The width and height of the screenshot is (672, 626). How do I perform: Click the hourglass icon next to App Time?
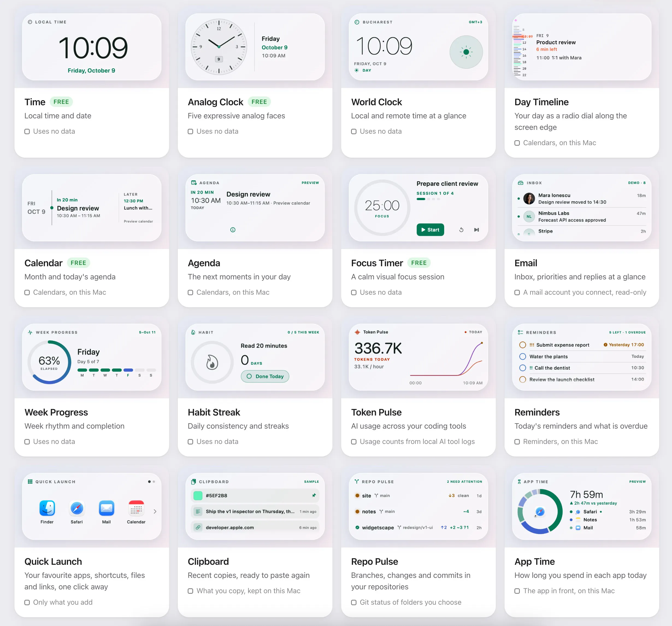(x=519, y=482)
